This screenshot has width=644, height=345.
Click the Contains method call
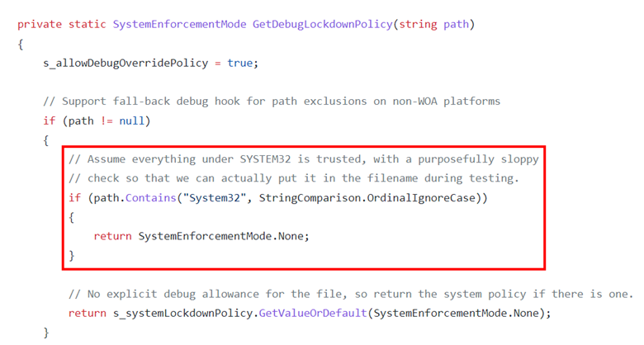point(151,198)
